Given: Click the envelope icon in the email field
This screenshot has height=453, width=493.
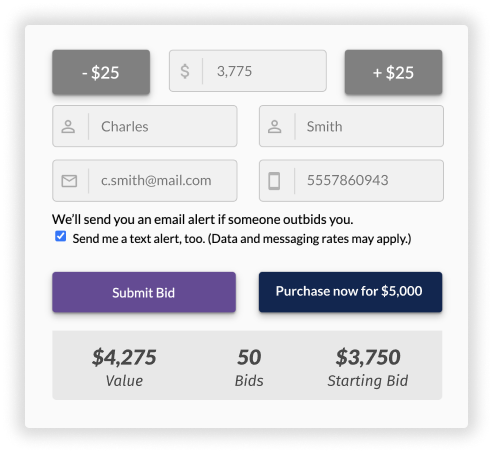Looking at the screenshot, I should tap(69, 181).
